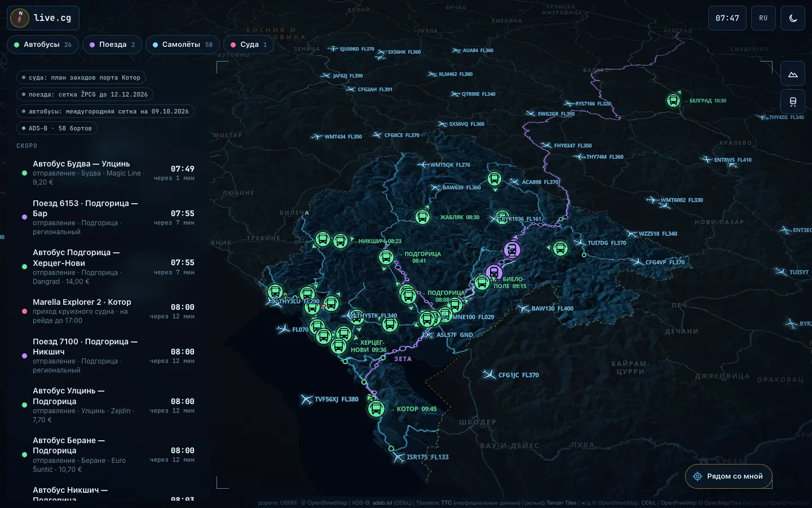Click the ship schedule status for port Котор
Image resolution: width=812 pixels, height=508 pixels.
tap(81, 77)
